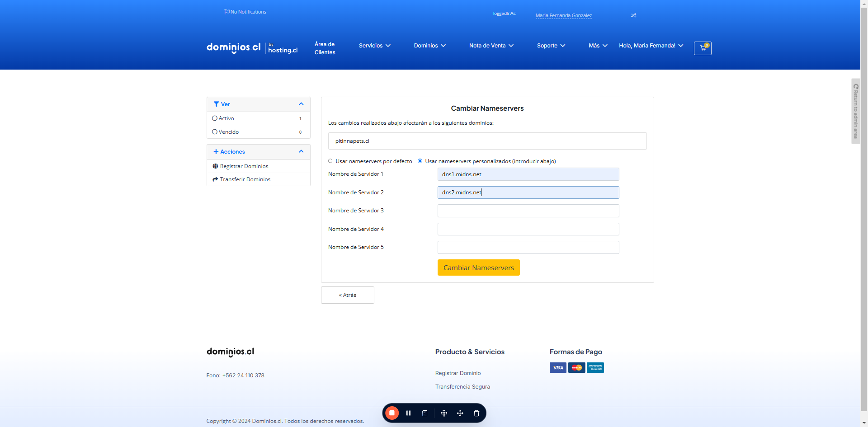Viewport: 868px width, 427px height.
Task: Click the Return to admin area tab
Action: coord(856,111)
